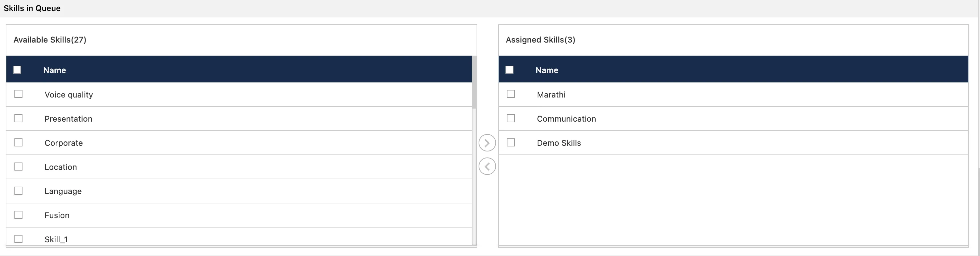Viewport: 980px width, 256px height.
Task: Toggle select-all checkbox in Available Skills header
Action: coord(17,69)
